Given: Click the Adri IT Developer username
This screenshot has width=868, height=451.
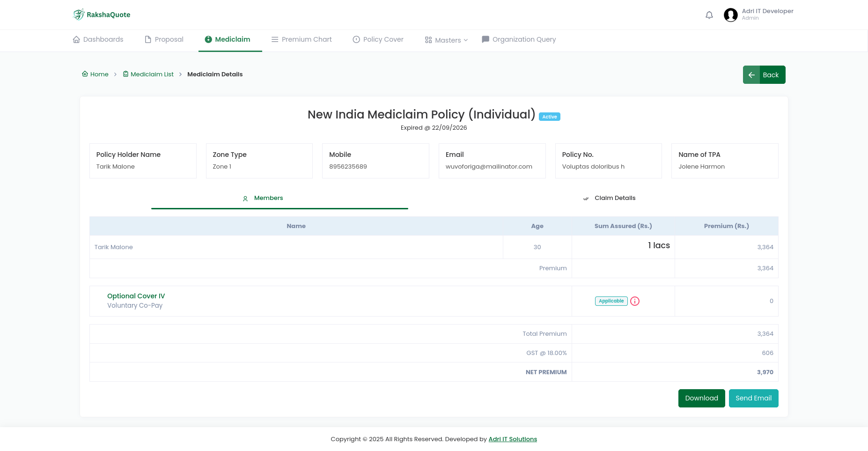Looking at the screenshot, I should [767, 11].
